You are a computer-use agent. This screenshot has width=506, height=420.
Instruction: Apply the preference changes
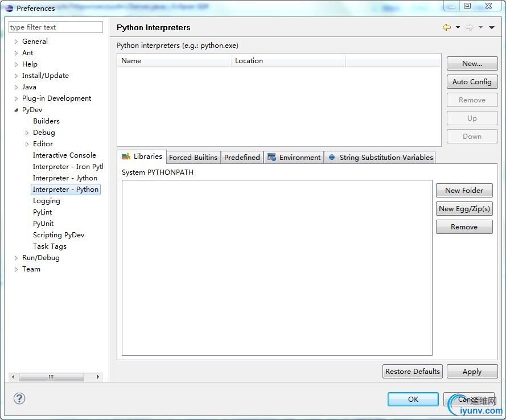(x=472, y=371)
